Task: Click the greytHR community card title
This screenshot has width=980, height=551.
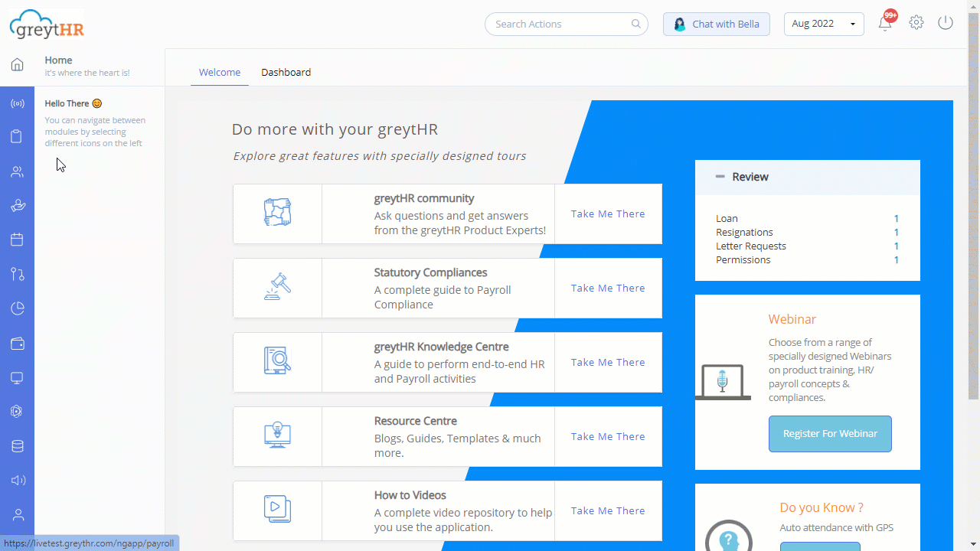Action: (424, 198)
